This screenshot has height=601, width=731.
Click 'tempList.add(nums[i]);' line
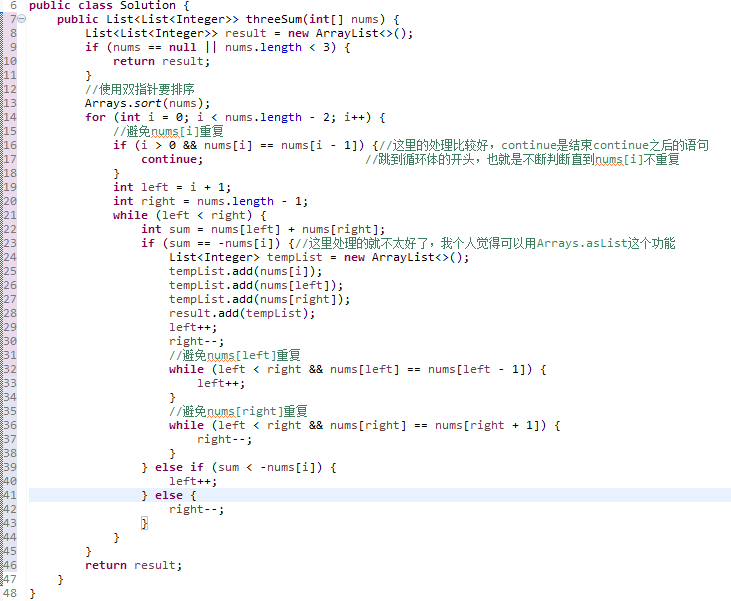(x=245, y=271)
